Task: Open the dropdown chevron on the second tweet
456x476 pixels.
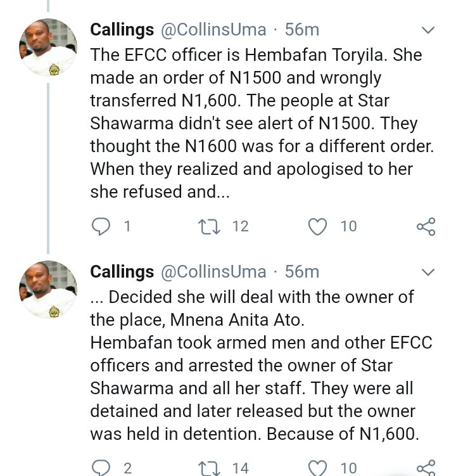Action: [429, 273]
